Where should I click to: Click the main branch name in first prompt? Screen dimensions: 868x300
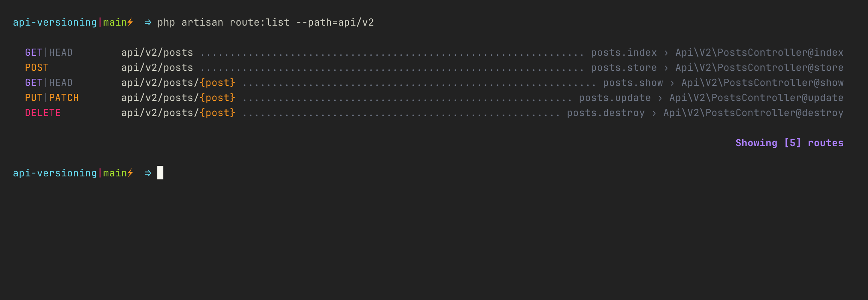click(x=115, y=23)
